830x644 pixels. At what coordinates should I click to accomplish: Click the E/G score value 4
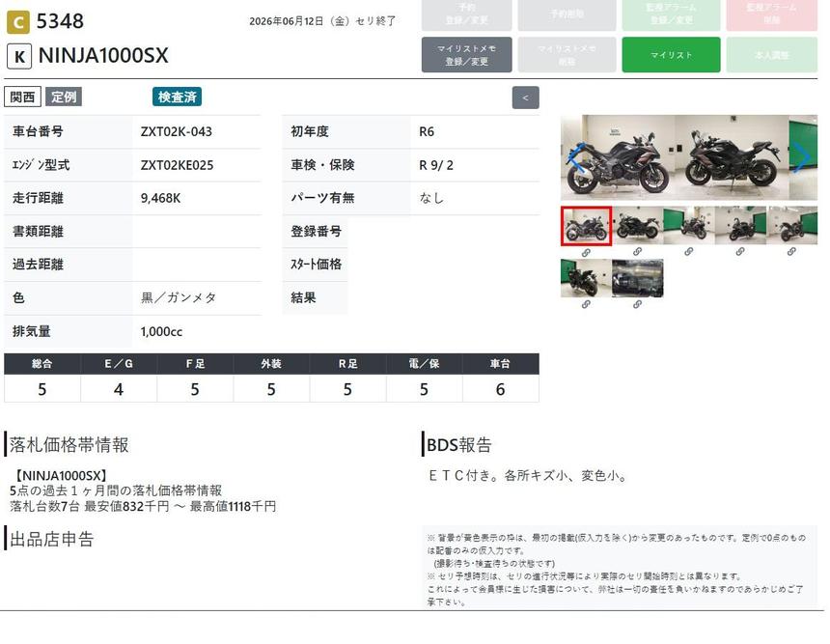point(119,390)
